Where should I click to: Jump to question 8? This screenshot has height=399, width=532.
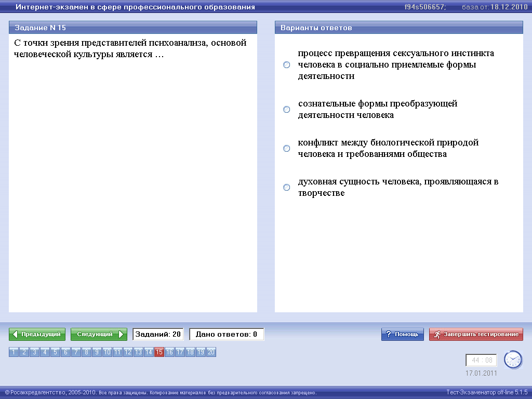click(x=86, y=352)
